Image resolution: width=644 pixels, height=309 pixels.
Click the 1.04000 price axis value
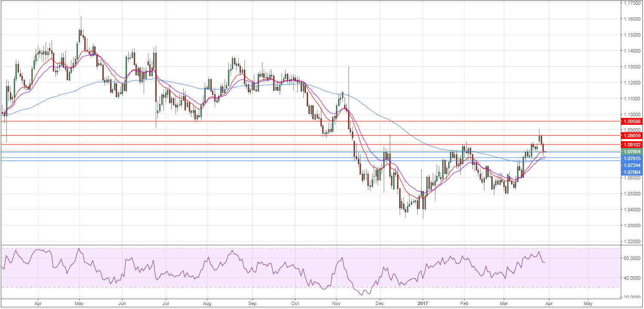point(633,210)
